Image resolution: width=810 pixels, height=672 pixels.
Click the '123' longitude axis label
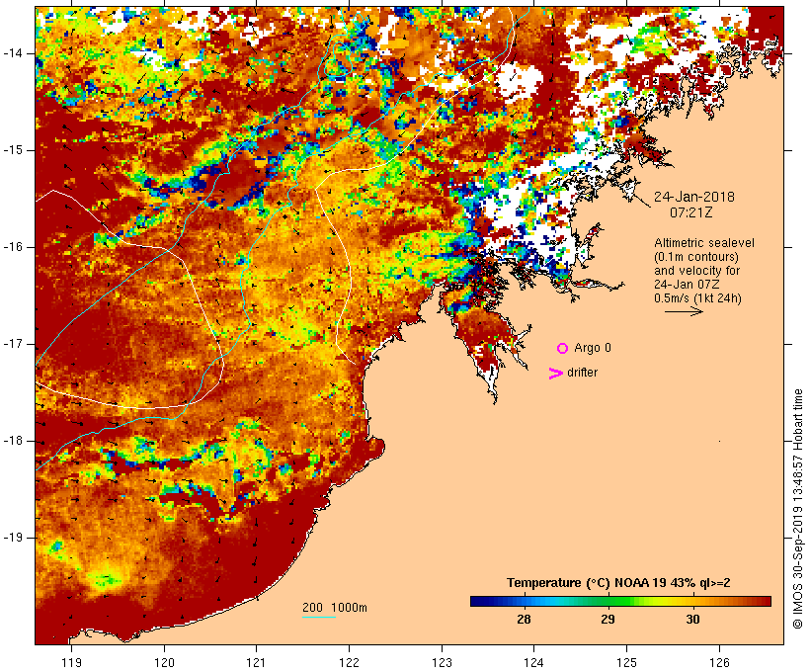[442, 662]
